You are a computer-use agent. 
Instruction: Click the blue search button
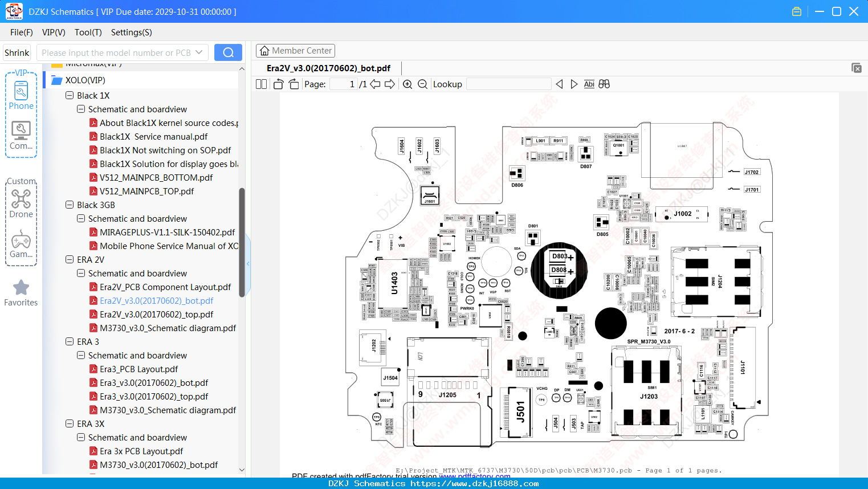point(228,52)
